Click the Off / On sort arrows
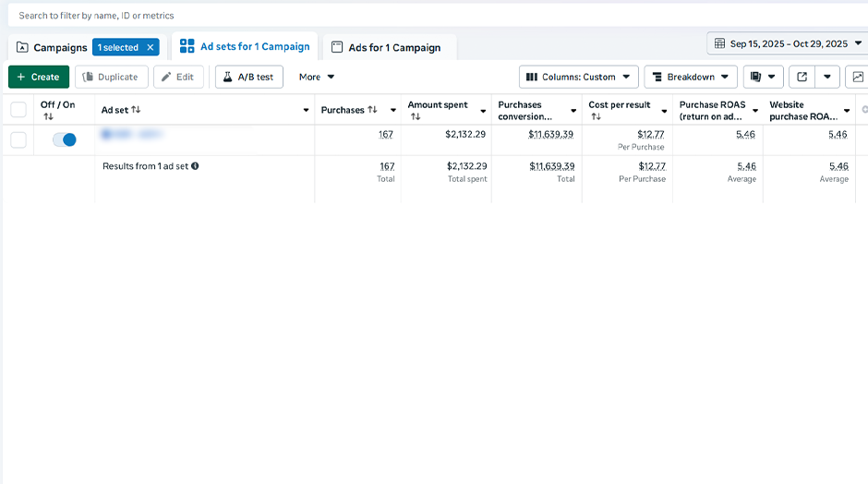 coord(48,116)
